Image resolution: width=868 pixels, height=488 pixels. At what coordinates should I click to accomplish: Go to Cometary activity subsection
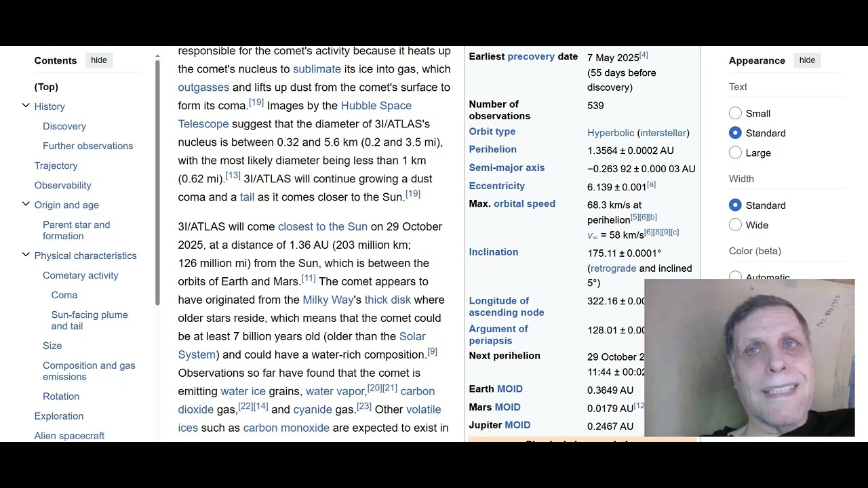pyautogui.click(x=81, y=275)
